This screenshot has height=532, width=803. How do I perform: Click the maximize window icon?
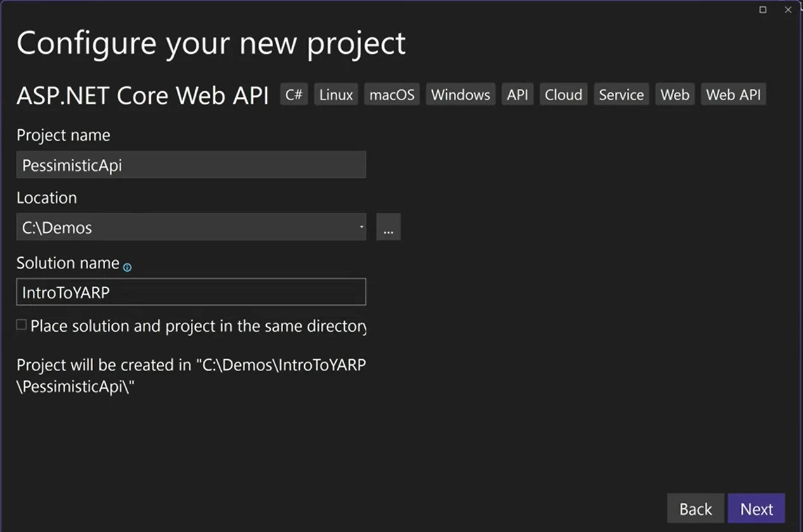[x=763, y=9]
